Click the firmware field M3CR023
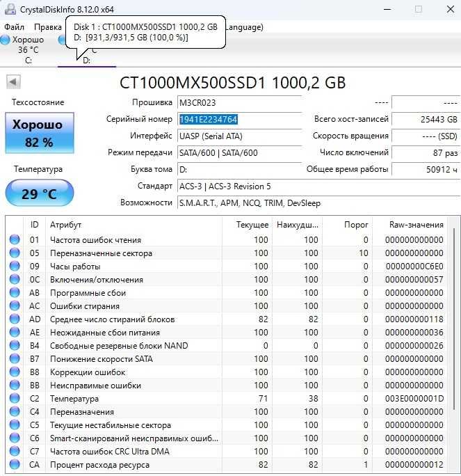 point(239,102)
